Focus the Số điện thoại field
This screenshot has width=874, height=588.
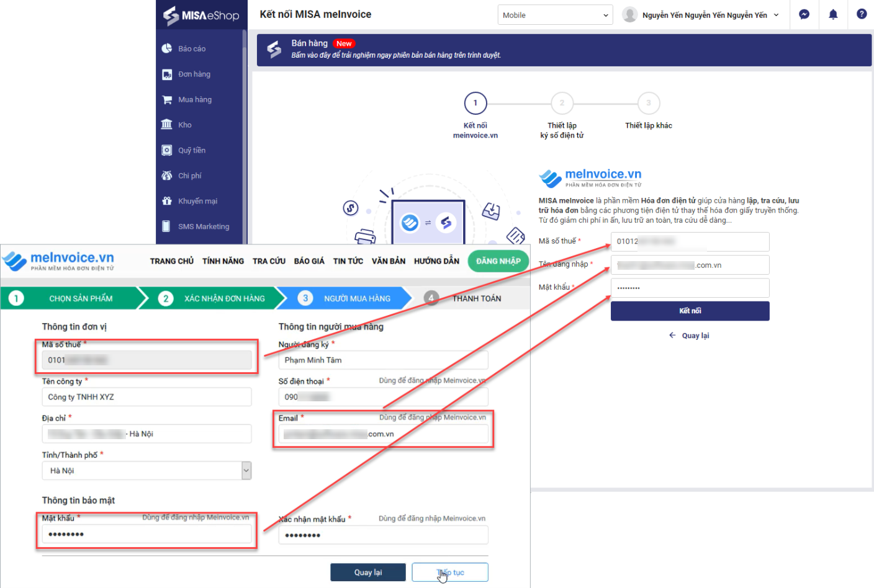(x=383, y=397)
